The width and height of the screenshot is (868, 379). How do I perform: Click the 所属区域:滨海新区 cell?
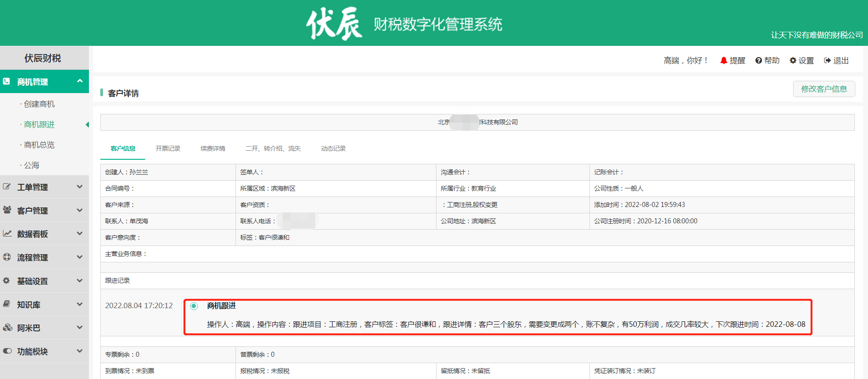336,188
